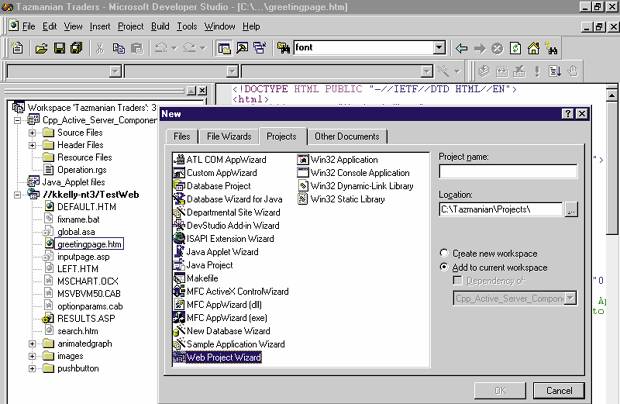Click the Home page icon
Image resolution: width=620 pixels, height=404 pixels.
533,48
